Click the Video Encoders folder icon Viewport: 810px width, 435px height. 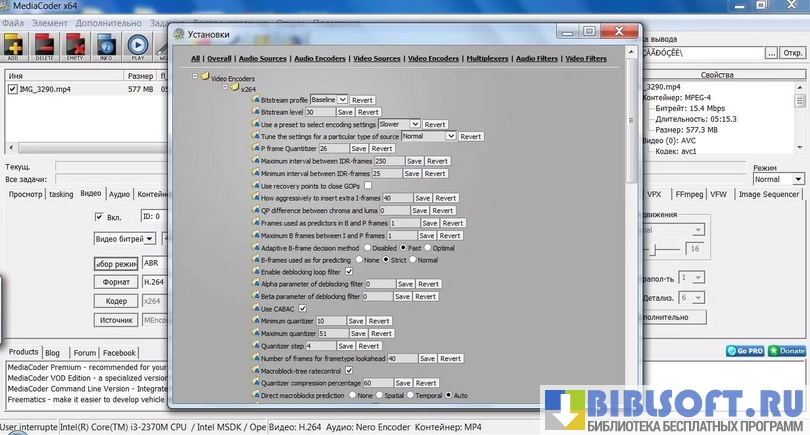click(204, 76)
